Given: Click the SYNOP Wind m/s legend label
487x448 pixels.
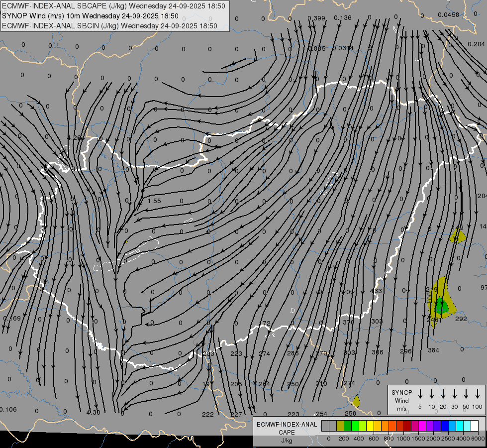Looking at the screenshot, I should click(401, 400).
